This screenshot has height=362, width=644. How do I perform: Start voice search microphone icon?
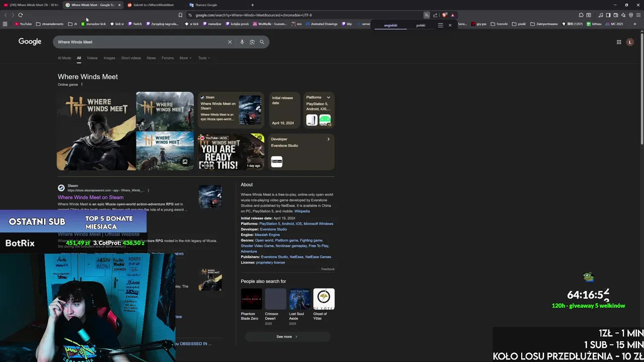tap(242, 42)
